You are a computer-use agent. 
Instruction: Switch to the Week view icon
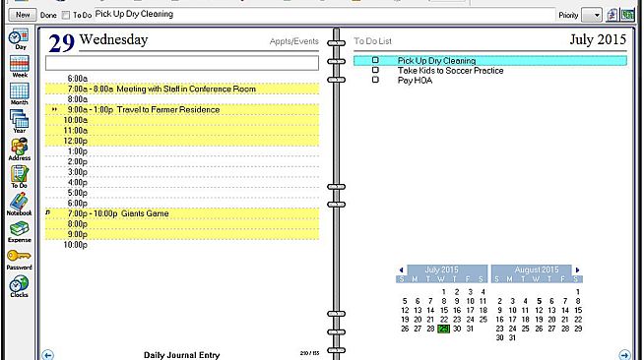pos(20,67)
